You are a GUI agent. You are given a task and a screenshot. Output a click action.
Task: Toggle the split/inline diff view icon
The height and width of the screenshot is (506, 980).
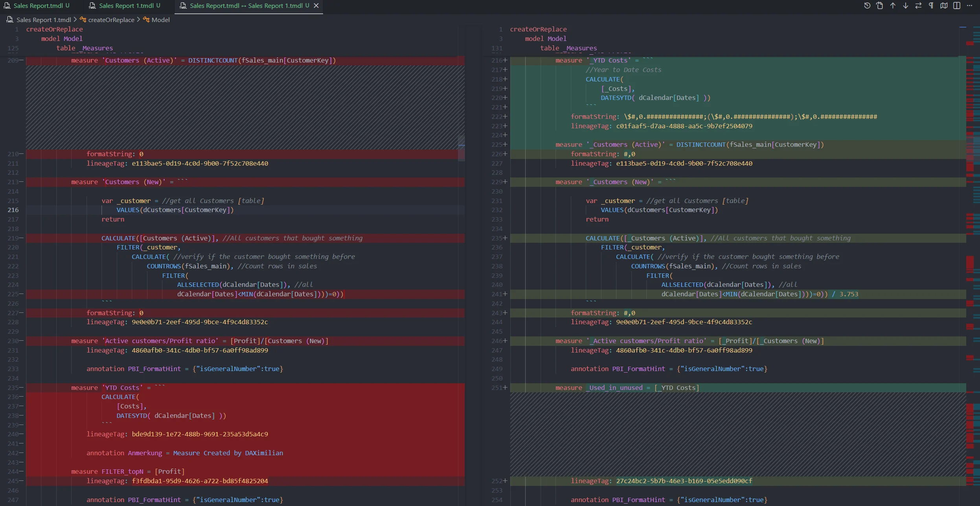957,6
